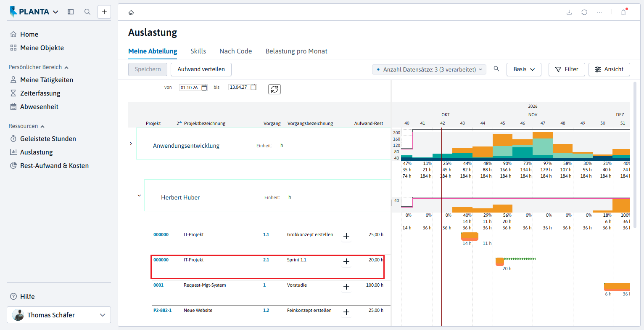Click the home breadcrumb icon

(131, 13)
